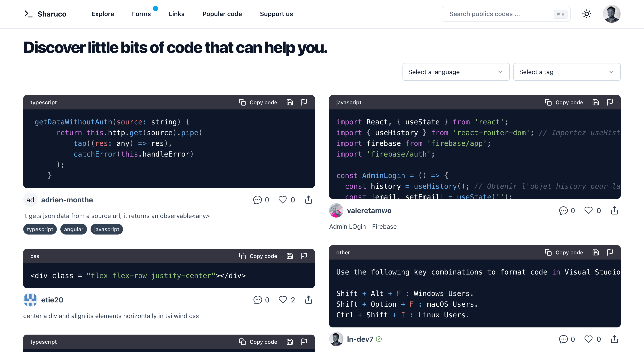Image resolution: width=644 pixels, height=352 pixels.
Task: Filter by the angular tag chip
Action: [x=74, y=229]
